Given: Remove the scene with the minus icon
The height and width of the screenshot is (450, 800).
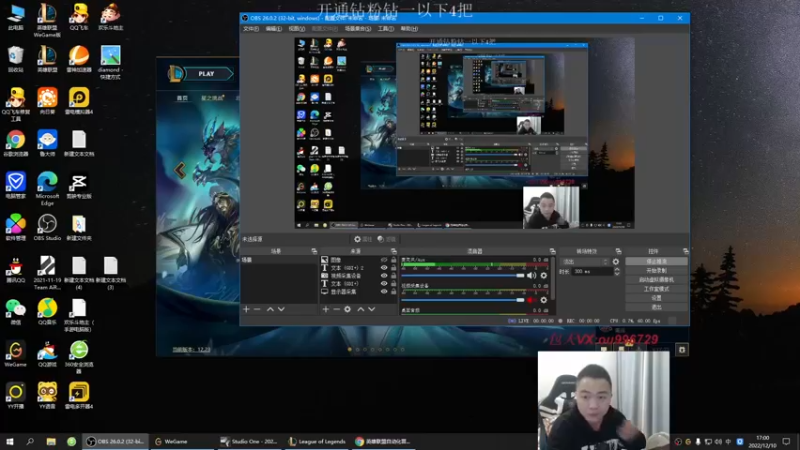Looking at the screenshot, I should [257, 309].
